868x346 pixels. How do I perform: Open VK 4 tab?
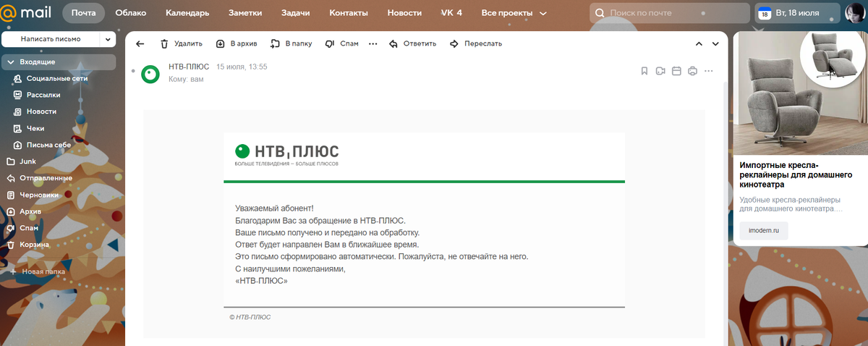(x=451, y=13)
